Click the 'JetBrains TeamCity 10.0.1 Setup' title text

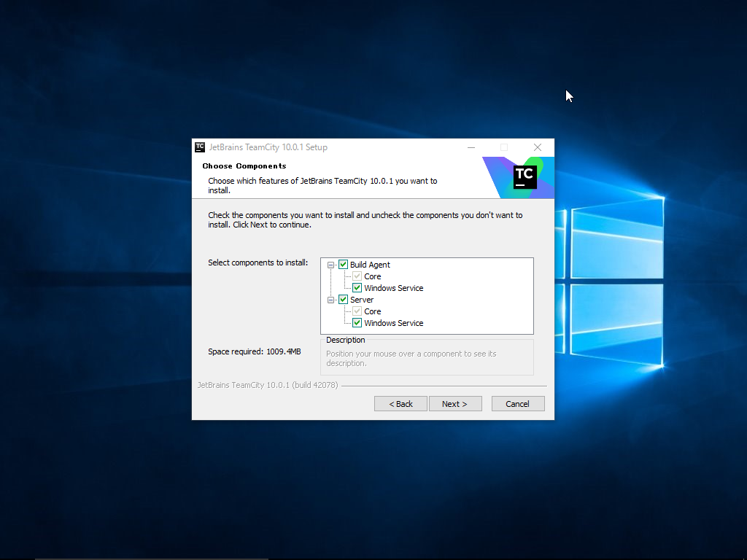pos(268,147)
